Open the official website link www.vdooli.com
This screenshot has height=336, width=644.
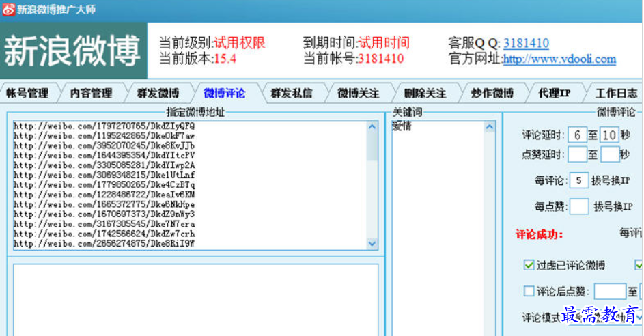tap(559, 59)
